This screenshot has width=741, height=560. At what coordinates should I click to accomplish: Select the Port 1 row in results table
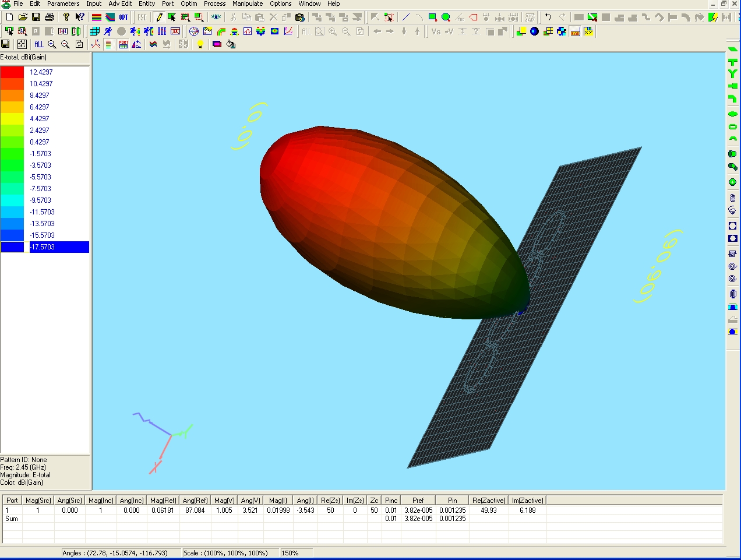12,510
